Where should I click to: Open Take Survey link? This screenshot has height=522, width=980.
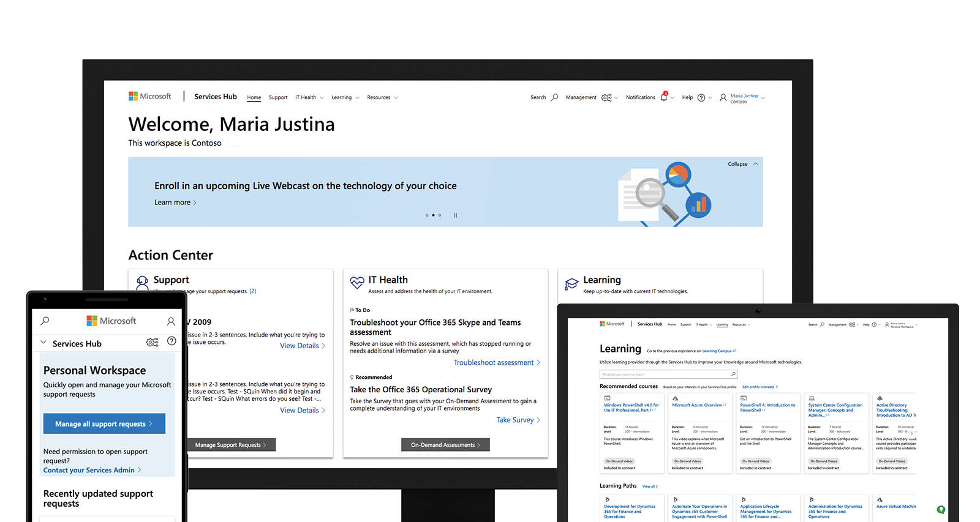pyautogui.click(x=518, y=420)
